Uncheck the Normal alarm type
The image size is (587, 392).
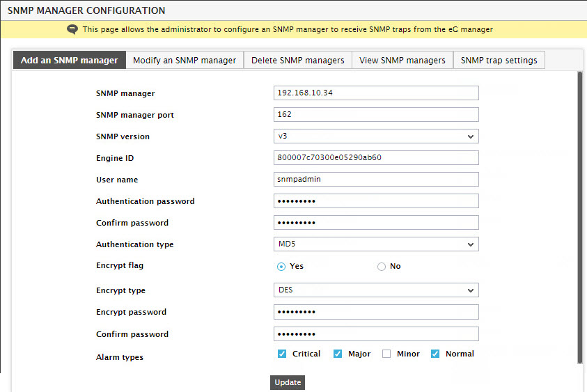pyautogui.click(x=435, y=354)
